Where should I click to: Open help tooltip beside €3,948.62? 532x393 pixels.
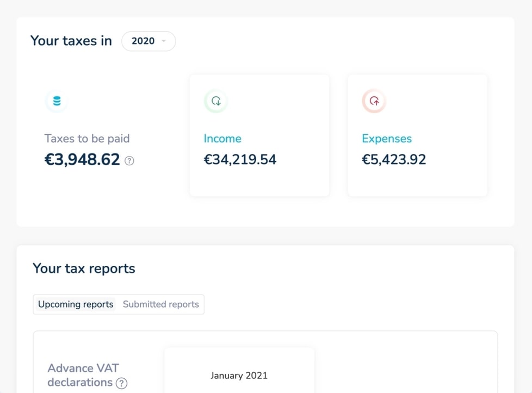click(129, 160)
